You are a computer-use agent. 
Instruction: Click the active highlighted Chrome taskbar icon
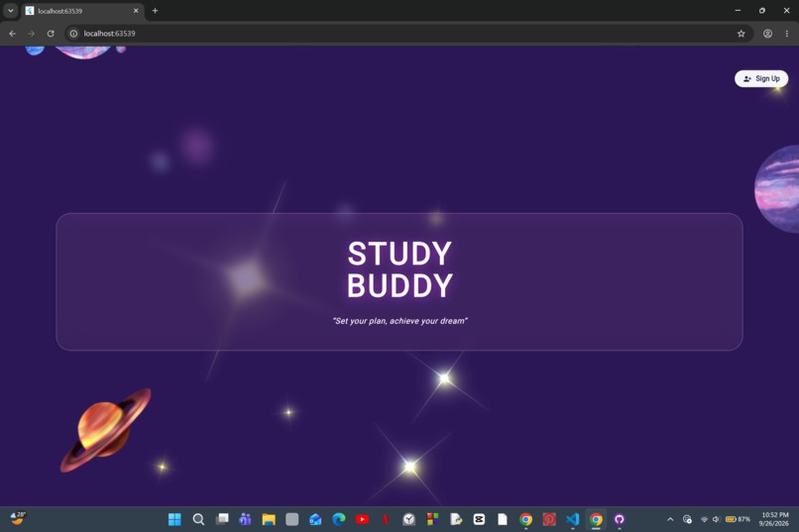(x=596, y=519)
